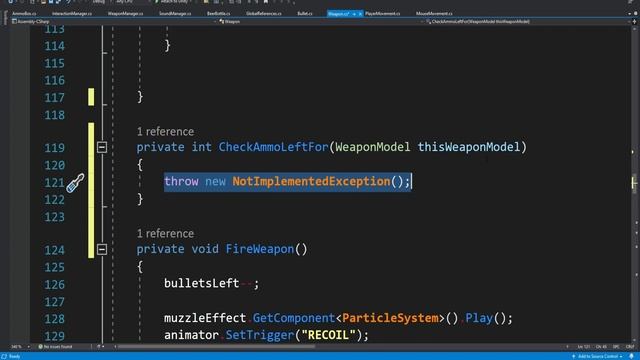Click the Ready status text

point(14,356)
